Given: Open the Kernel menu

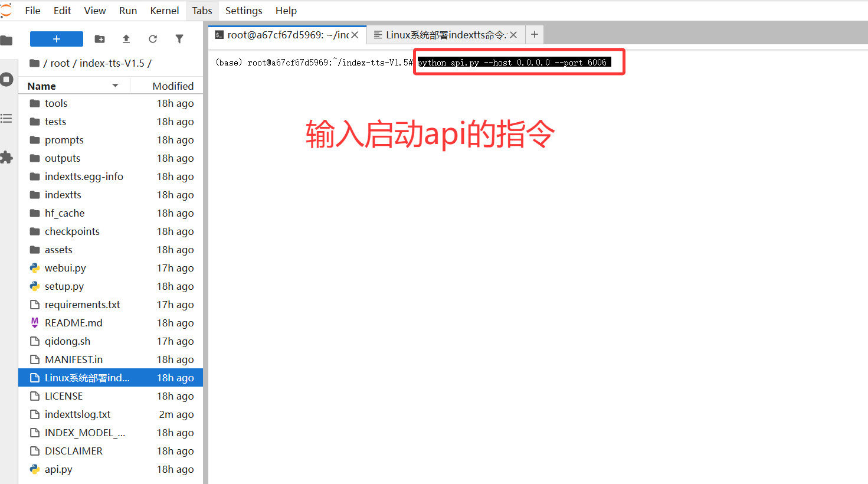Looking at the screenshot, I should point(164,11).
